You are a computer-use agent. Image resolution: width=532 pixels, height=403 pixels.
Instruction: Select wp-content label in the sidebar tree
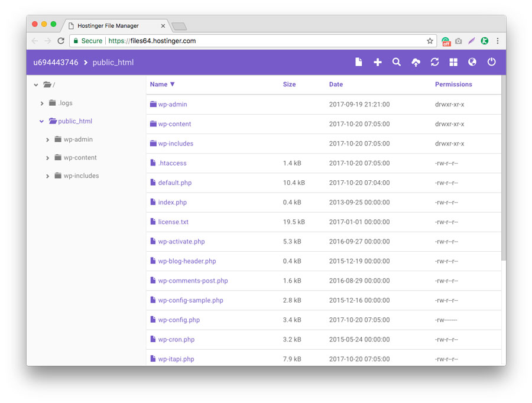pyautogui.click(x=80, y=158)
